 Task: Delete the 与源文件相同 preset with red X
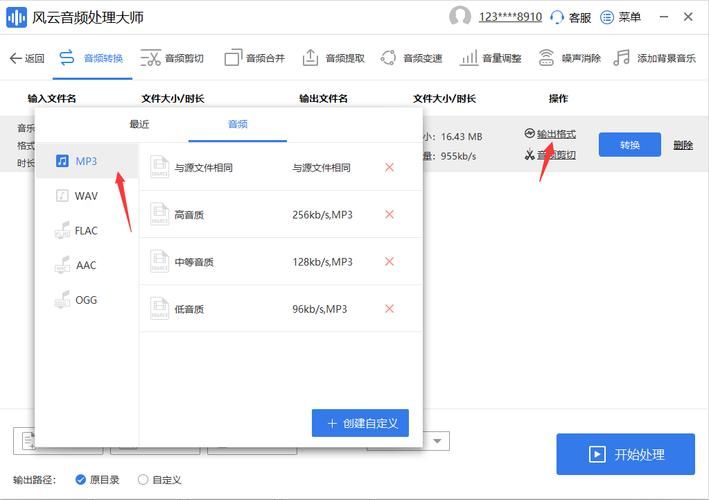[389, 167]
